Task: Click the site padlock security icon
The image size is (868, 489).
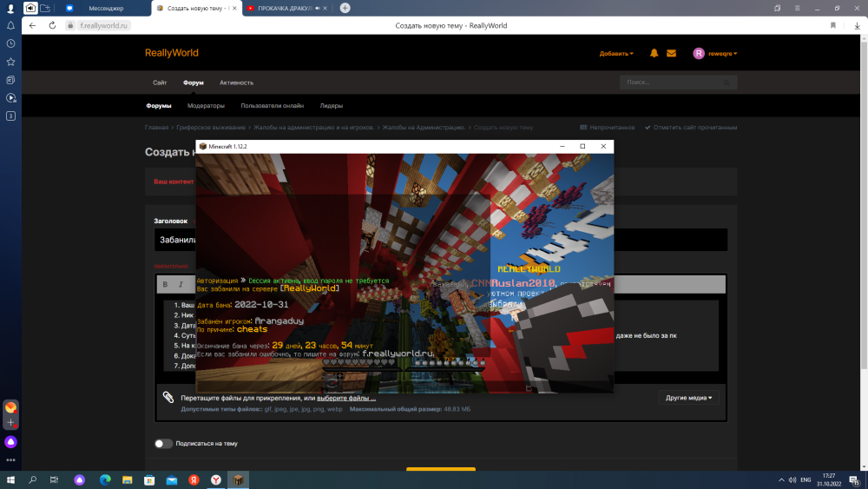Action: tap(70, 25)
